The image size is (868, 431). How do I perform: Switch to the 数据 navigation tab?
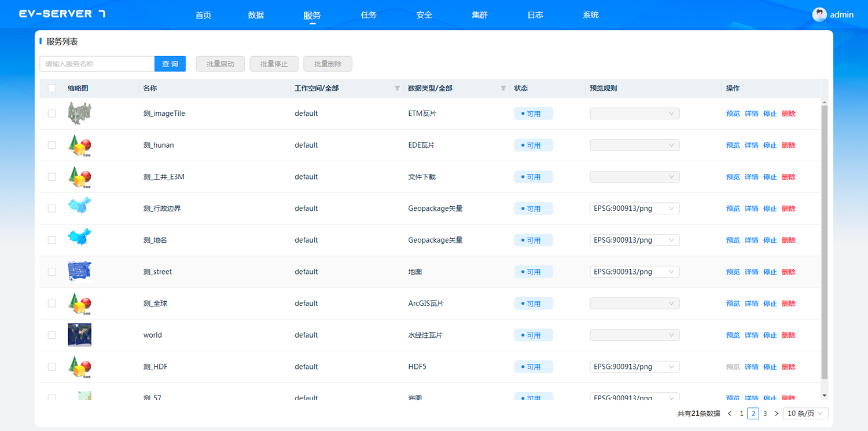click(256, 15)
